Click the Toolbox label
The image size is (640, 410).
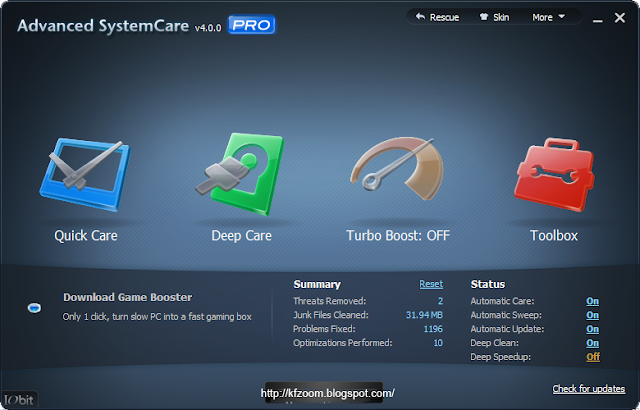tap(554, 235)
